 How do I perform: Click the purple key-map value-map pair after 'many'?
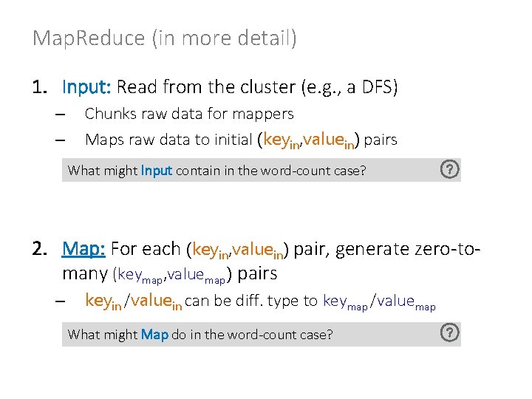(x=172, y=275)
